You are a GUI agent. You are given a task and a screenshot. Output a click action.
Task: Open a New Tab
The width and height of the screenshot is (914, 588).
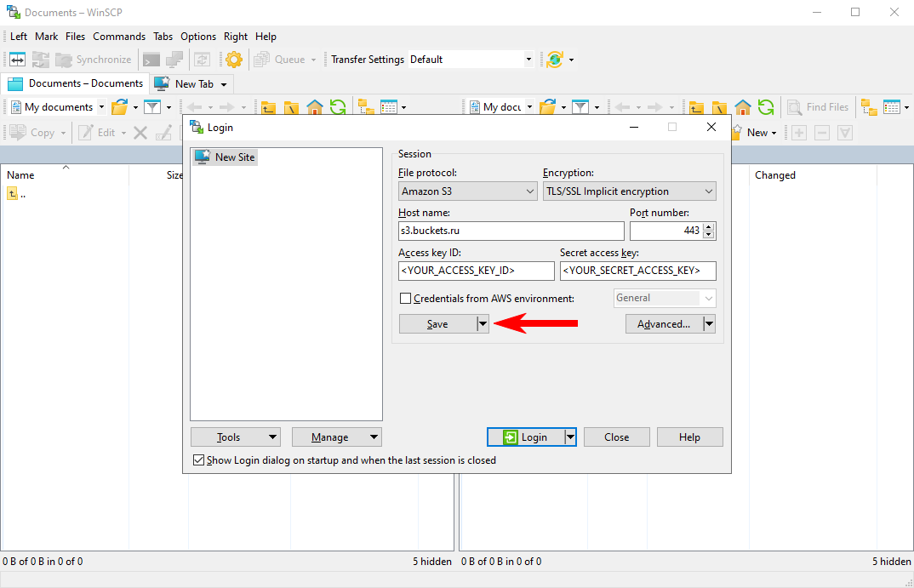click(193, 84)
